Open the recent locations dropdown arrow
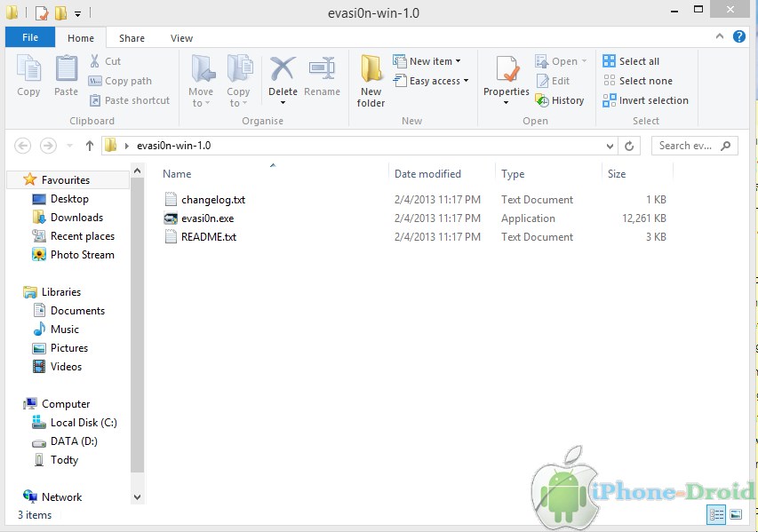The image size is (758, 532). point(69,146)
